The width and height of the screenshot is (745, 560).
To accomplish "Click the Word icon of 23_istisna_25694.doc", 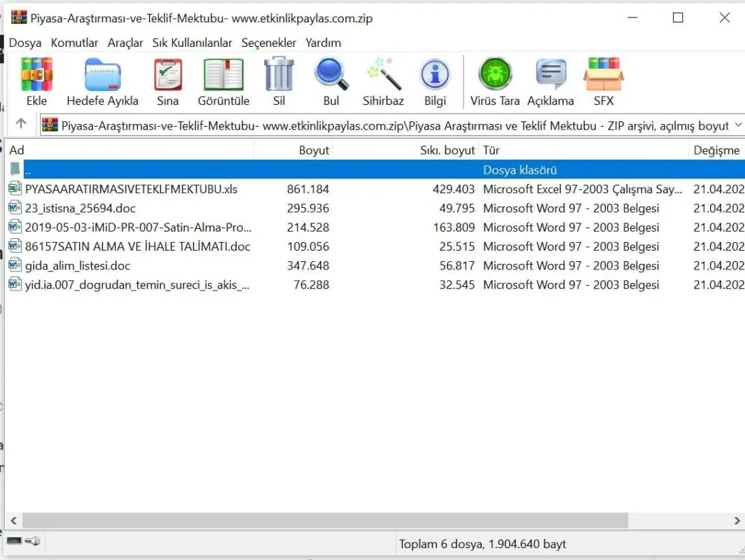I will click(x=15, y=208).
